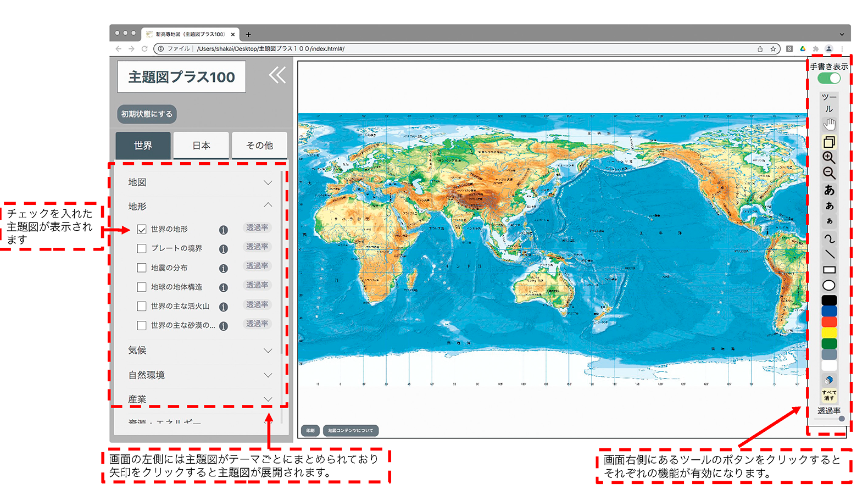Expand the 気候 section
This screenshot has width=868, height=495.
(268, 351)
